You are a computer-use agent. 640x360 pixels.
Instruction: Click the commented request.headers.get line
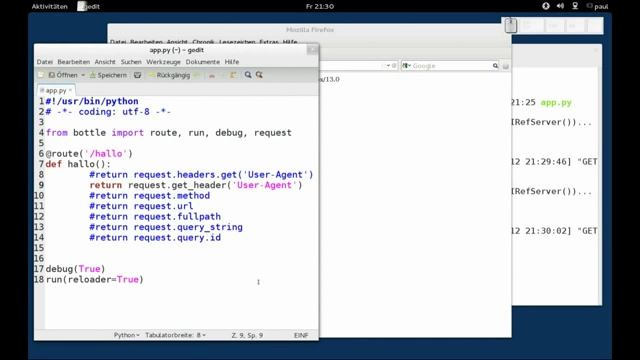201,175
